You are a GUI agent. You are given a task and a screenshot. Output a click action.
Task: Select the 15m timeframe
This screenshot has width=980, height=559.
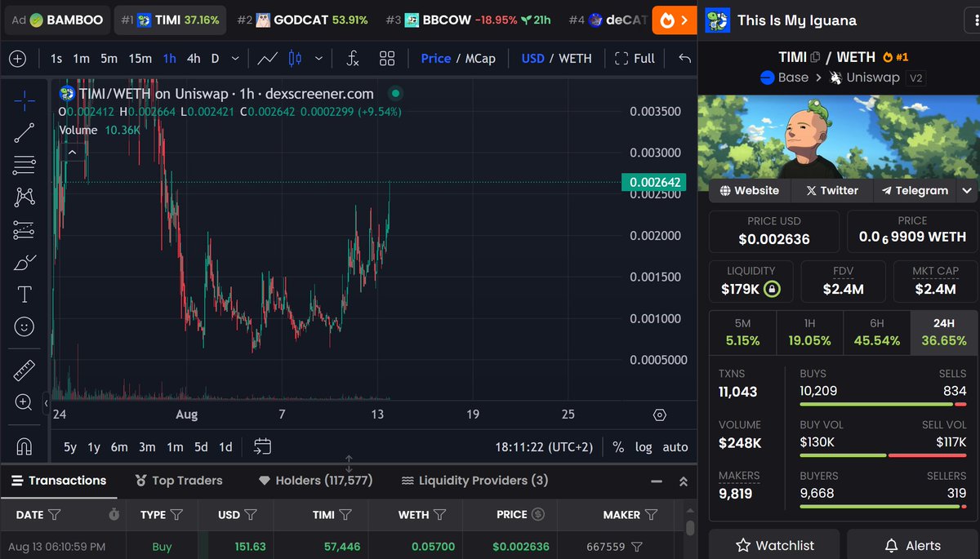tap(140, 59)
